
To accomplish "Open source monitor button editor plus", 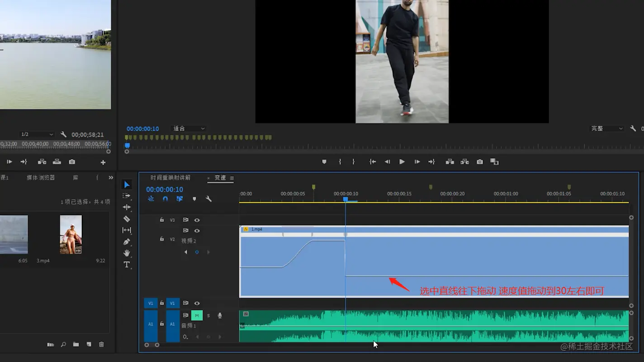I will pyautogui.click(x=103, y=162).
